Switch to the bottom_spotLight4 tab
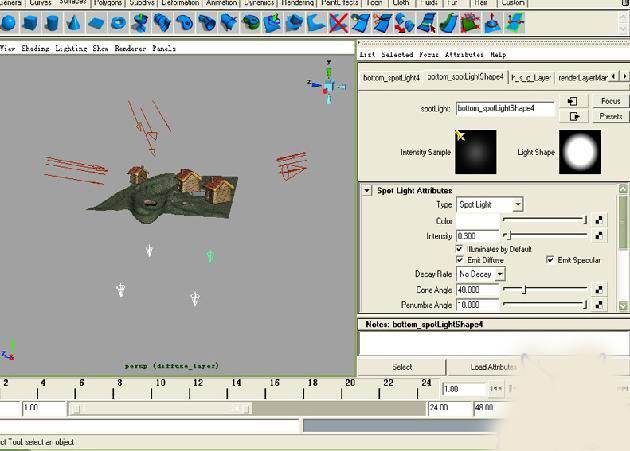 click(x=390, y=77)
